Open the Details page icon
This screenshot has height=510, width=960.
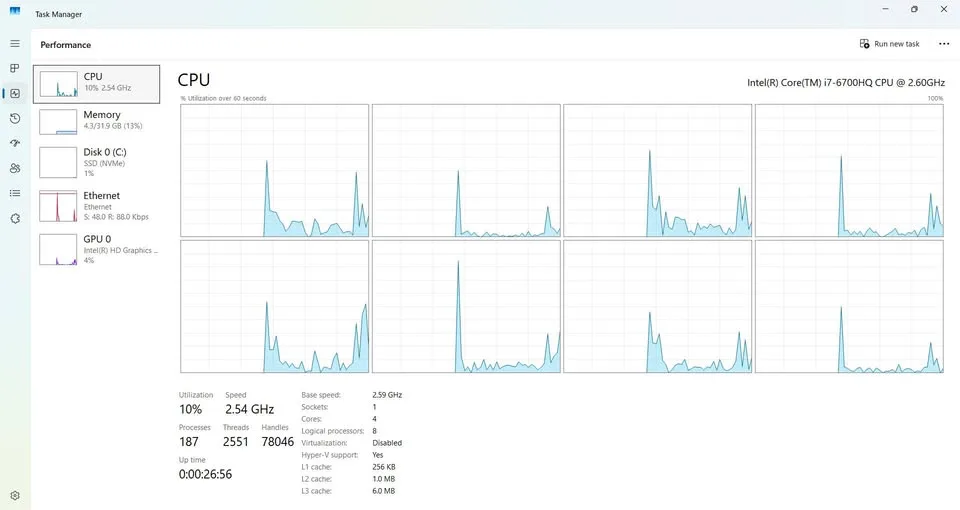[x=15, y=193]
